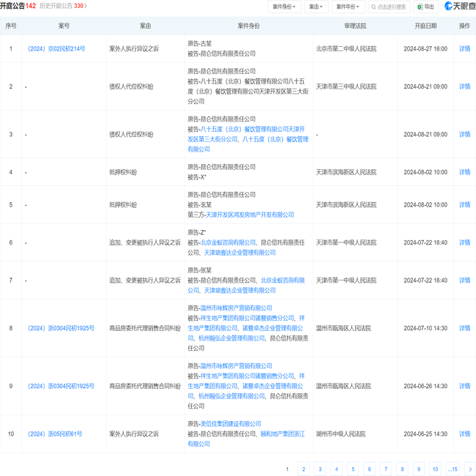View 详情 for row 10
The image size is (476, 476).
pyautogui.click(x=464, y=434)
